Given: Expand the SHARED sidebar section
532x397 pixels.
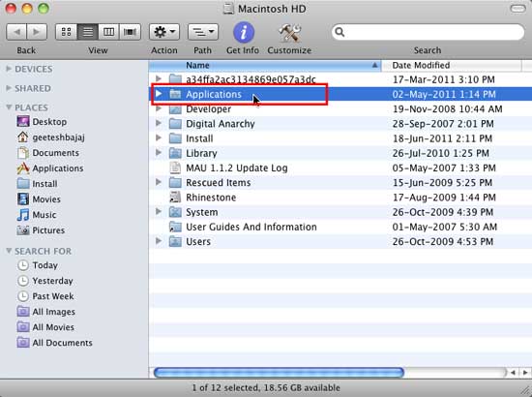Looking at the screenshot, I should [x=9, y=88].
